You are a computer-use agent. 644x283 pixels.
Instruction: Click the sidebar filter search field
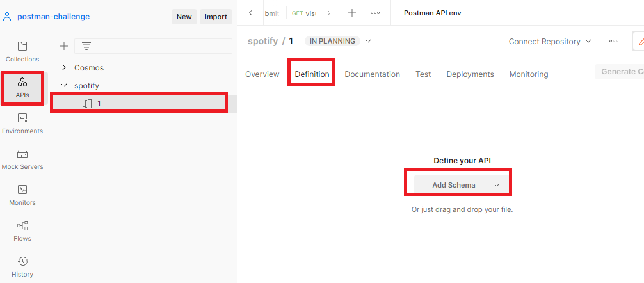coord(153,46)
